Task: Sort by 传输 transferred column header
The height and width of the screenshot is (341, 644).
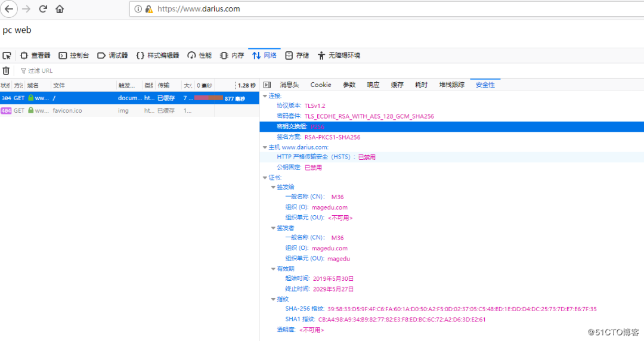Action: (168, 85)
